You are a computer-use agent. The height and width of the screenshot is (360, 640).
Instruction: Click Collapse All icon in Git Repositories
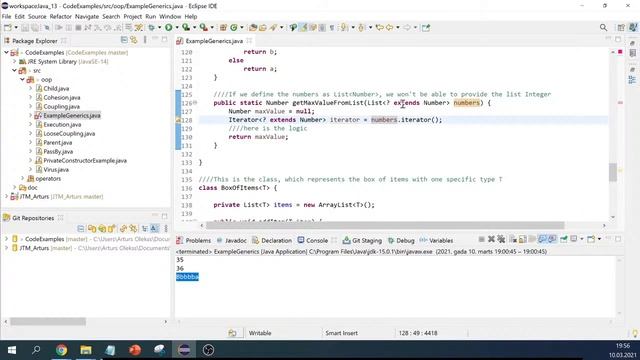[x=80, y=229]
